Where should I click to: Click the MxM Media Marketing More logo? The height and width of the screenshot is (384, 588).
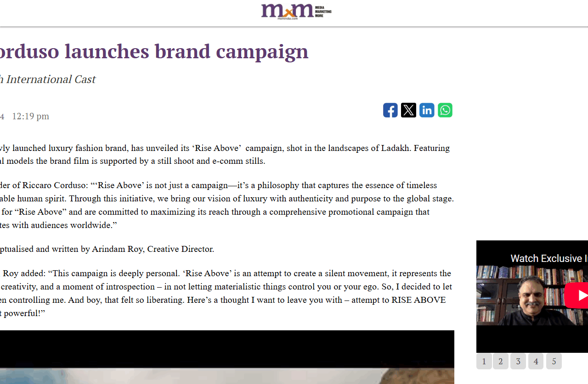[x=296, y=11]
